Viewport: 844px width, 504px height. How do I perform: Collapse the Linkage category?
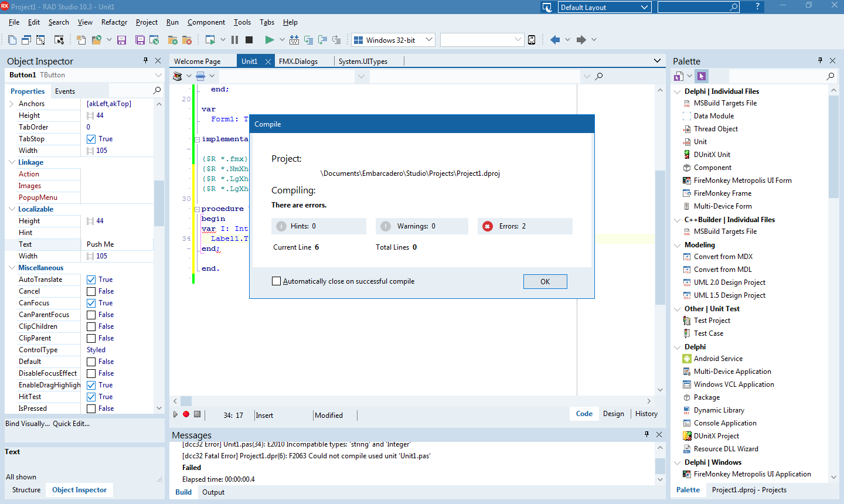(x=12, y=162)
